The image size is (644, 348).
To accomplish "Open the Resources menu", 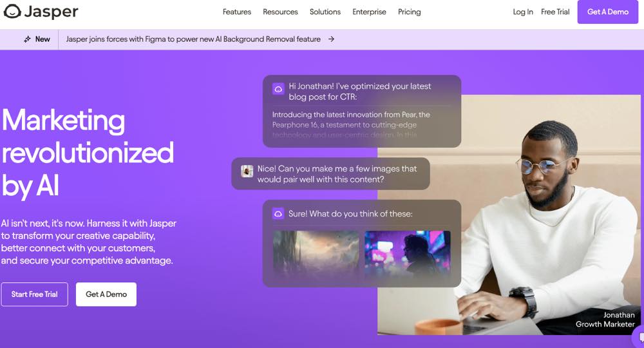I will click(280, 12).
